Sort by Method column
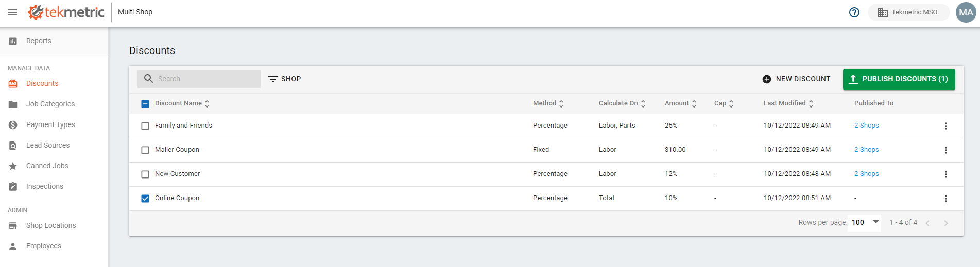The width and height of the screenshot is (980, 267). tap(548, 103)
